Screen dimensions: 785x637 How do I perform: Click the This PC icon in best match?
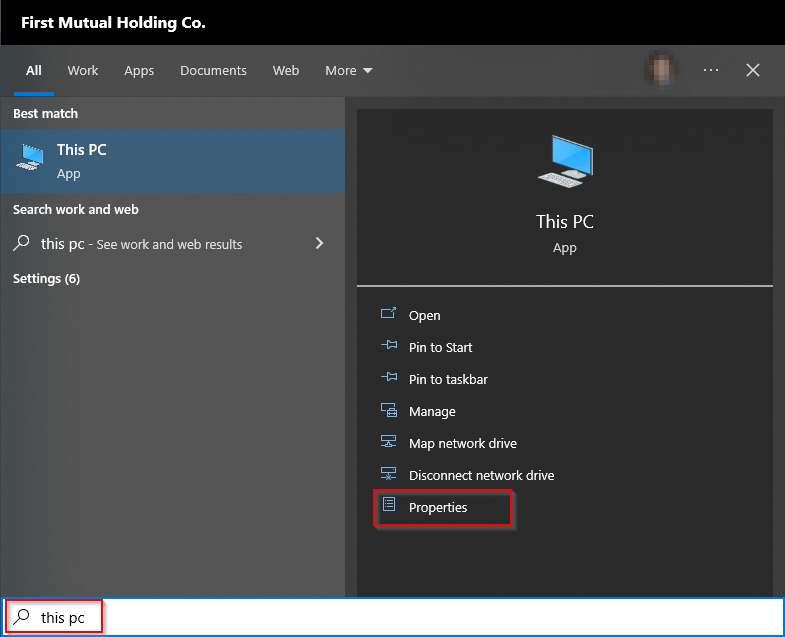pyautogui.click(x=30, y=158)
